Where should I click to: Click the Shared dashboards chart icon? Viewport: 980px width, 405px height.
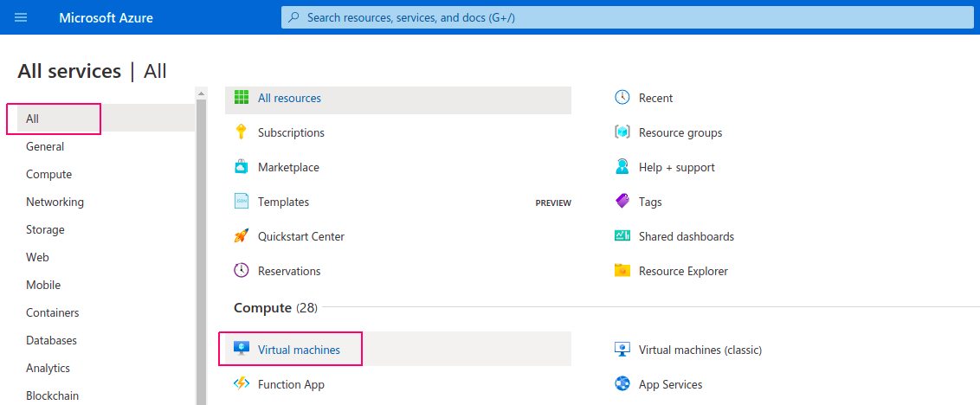click(622, 236)
